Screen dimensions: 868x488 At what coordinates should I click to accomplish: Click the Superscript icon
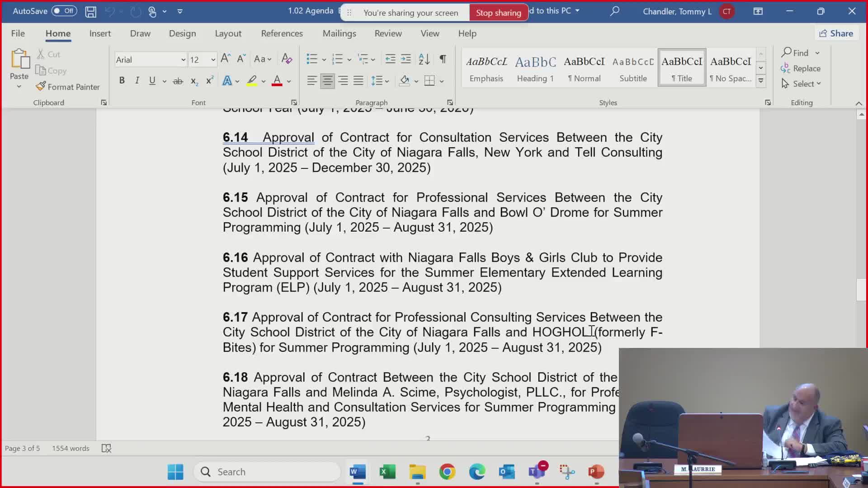coord(209,81)
